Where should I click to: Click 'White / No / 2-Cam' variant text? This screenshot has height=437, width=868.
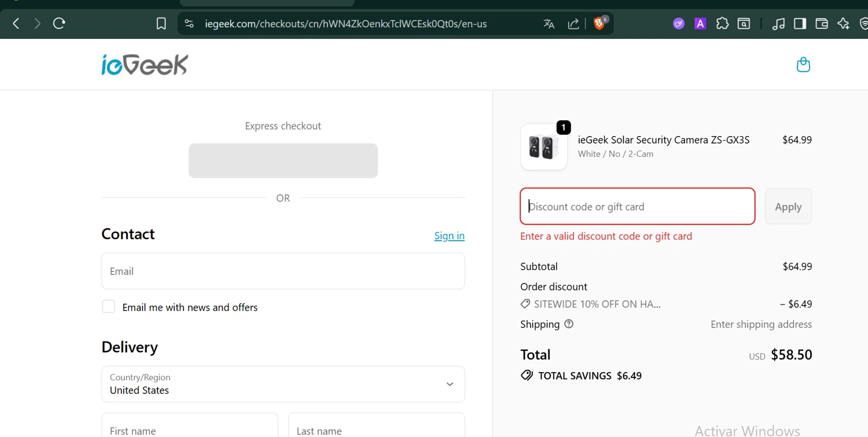point(616,154)
